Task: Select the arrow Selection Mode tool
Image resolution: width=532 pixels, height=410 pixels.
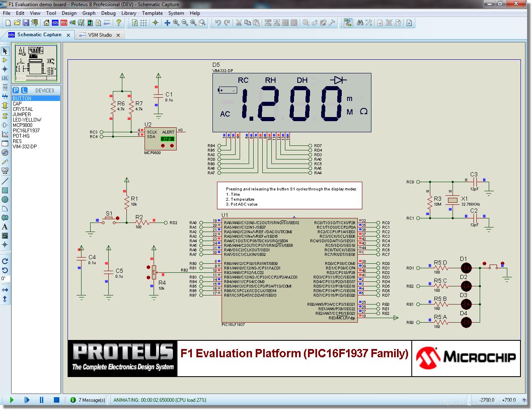Action: point(5,50)
